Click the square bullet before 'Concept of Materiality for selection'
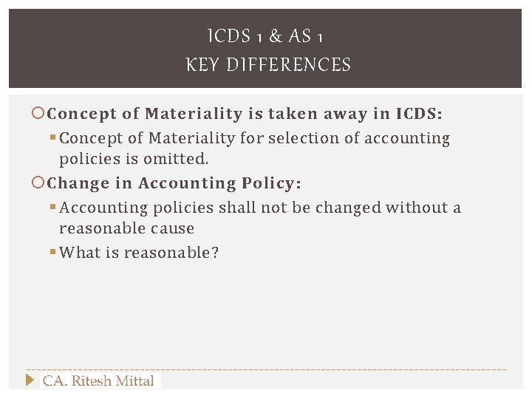This screenshot has width=532, height=399. pyautogui.click(x=53, y=138)
